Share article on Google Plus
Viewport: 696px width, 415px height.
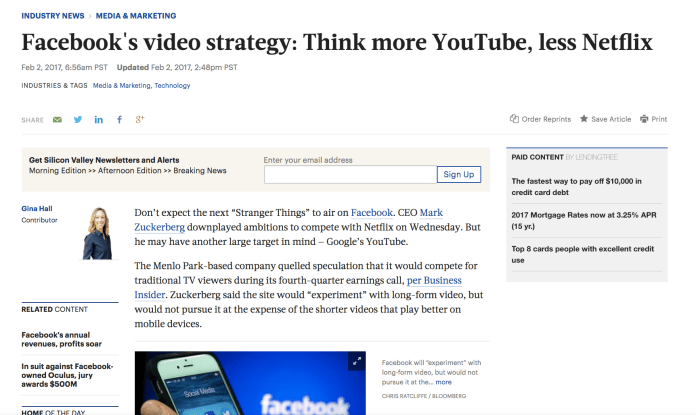tap(141, 120)
